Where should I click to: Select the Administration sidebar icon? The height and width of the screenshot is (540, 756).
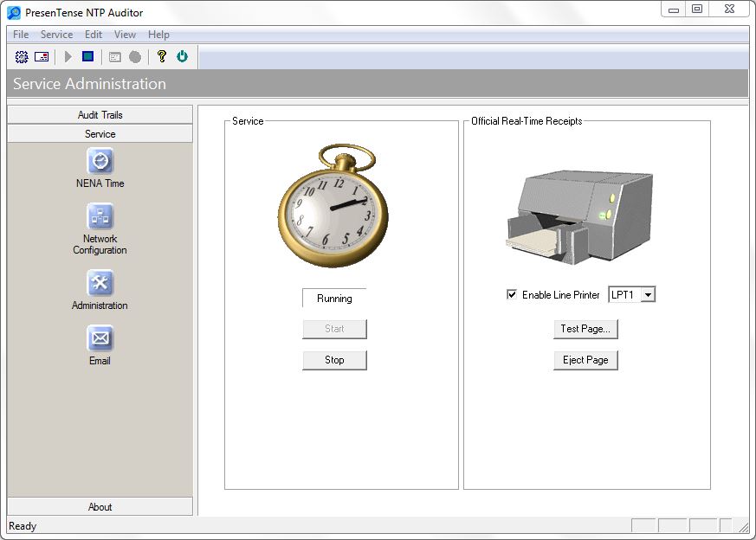click(100, 284)
